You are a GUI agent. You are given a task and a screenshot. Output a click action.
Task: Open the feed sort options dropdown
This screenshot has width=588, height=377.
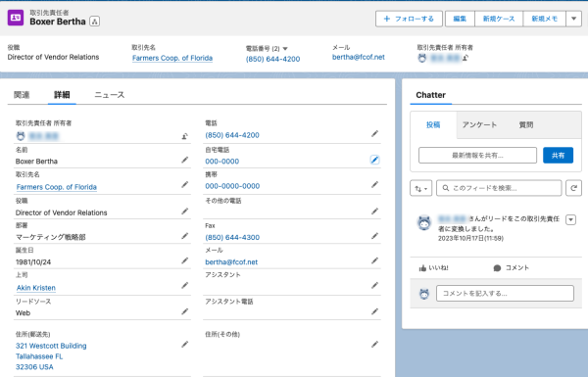[420, 188]
